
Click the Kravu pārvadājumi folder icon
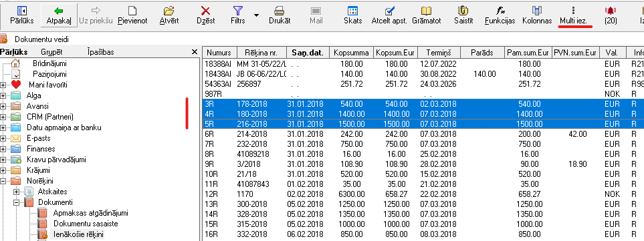(15, 160)
